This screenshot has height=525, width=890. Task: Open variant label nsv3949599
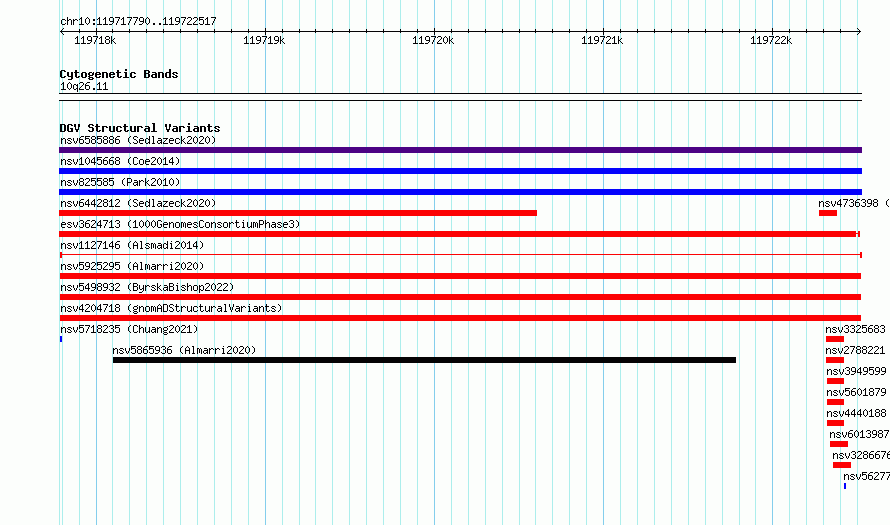coord(856,371)
